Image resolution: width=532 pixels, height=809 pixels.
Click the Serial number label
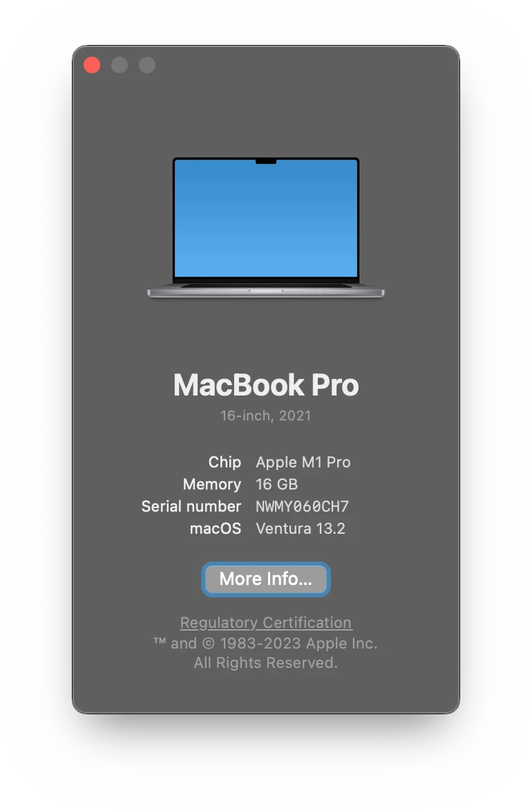[191, 506]
